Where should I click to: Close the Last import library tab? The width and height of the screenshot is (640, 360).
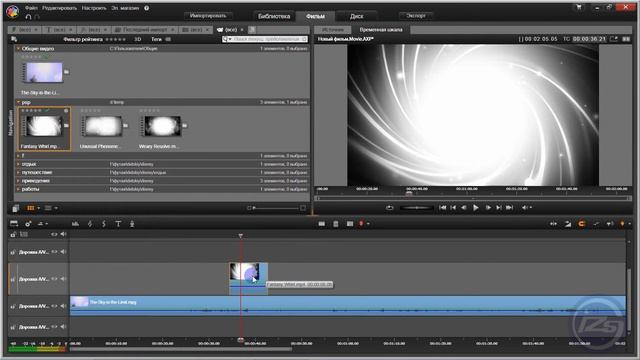[172, 30]
